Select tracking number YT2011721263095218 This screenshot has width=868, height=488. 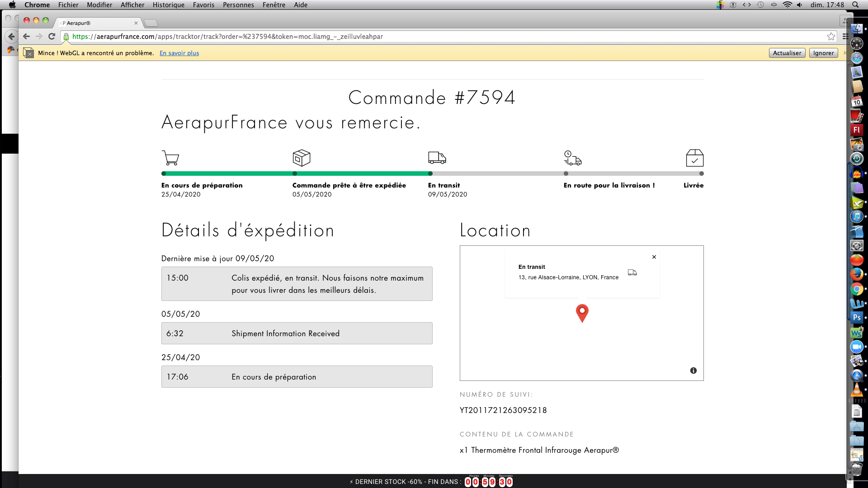pos(503,410)
